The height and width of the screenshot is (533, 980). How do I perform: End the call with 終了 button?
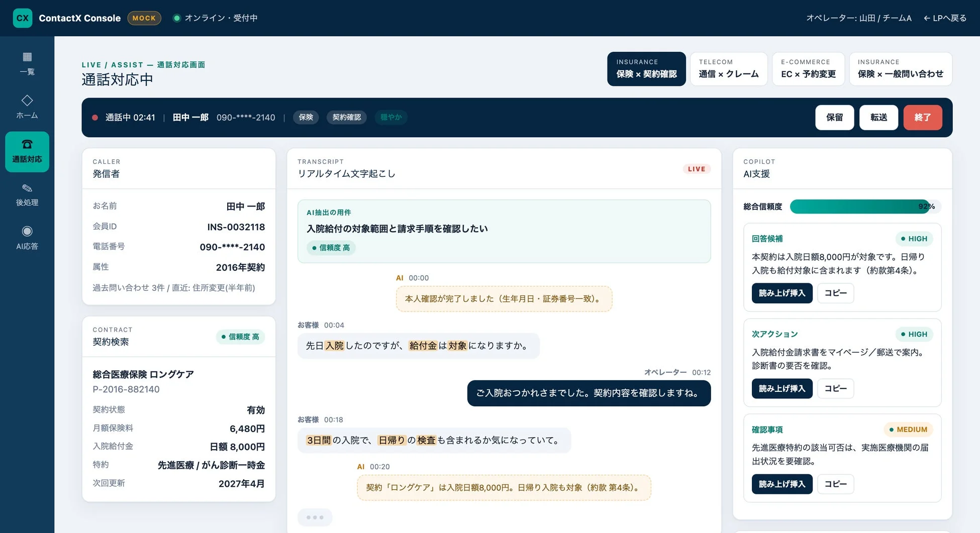click(x=923, y=118)
